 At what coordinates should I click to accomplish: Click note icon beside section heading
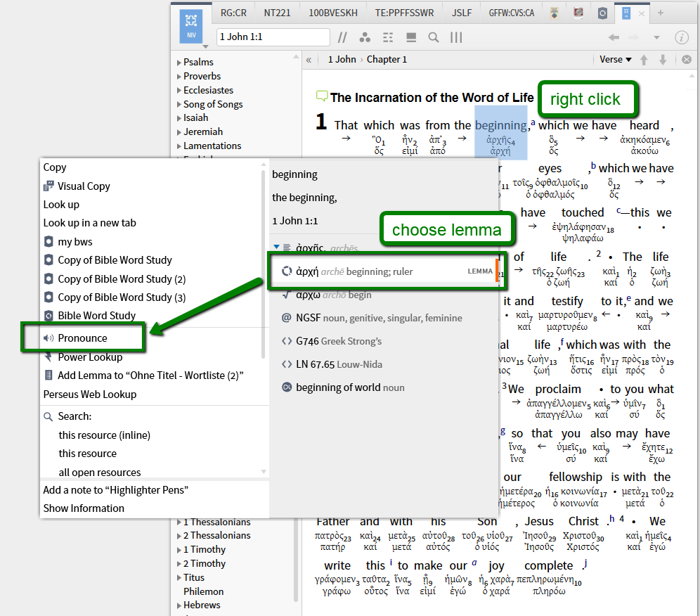pyautogui.click(x=321, y=96)
